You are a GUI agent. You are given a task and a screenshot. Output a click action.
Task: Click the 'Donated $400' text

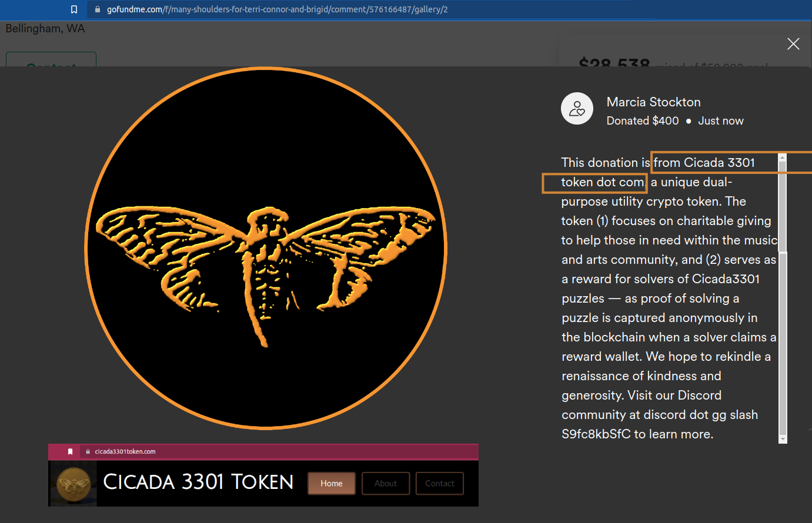(x=643, y=120)
